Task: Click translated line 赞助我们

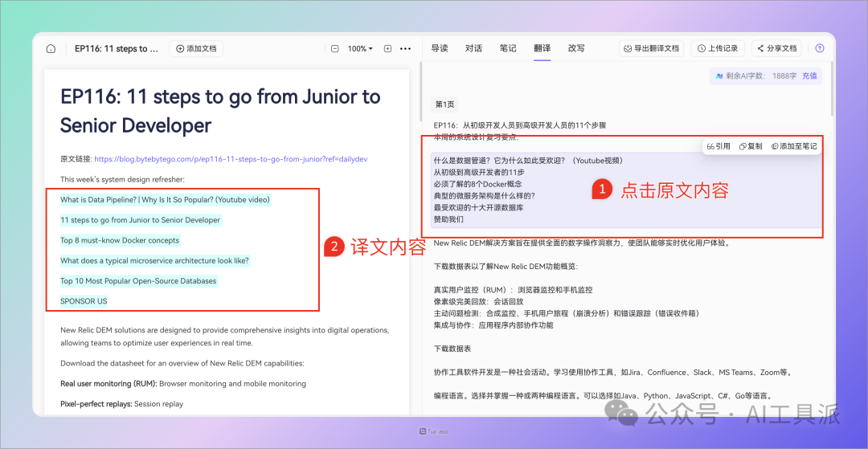Action: tap(448, 219)
